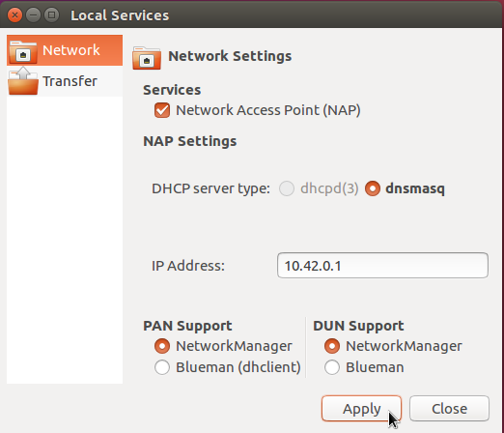The height and width of the screenshot is (433, 504).
Task: Click the Network Access Point (NAP) label
Action: [268, 110]
